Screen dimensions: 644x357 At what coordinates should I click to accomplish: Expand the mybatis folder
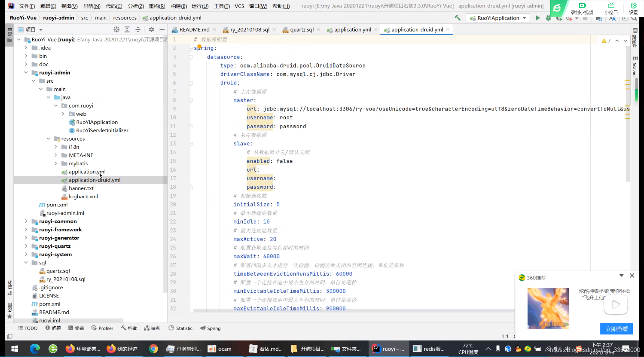click(56, 163)
